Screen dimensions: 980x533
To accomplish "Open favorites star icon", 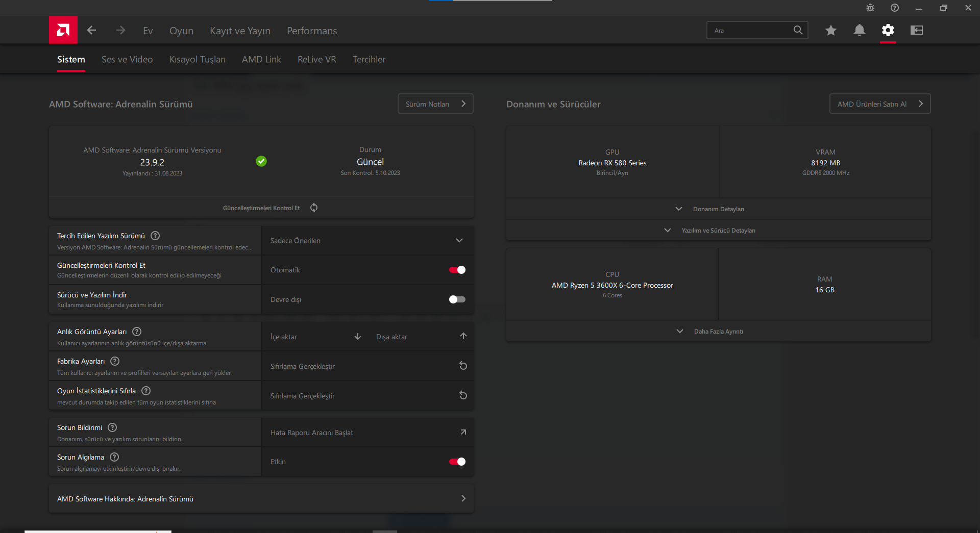I will [831, 31].
